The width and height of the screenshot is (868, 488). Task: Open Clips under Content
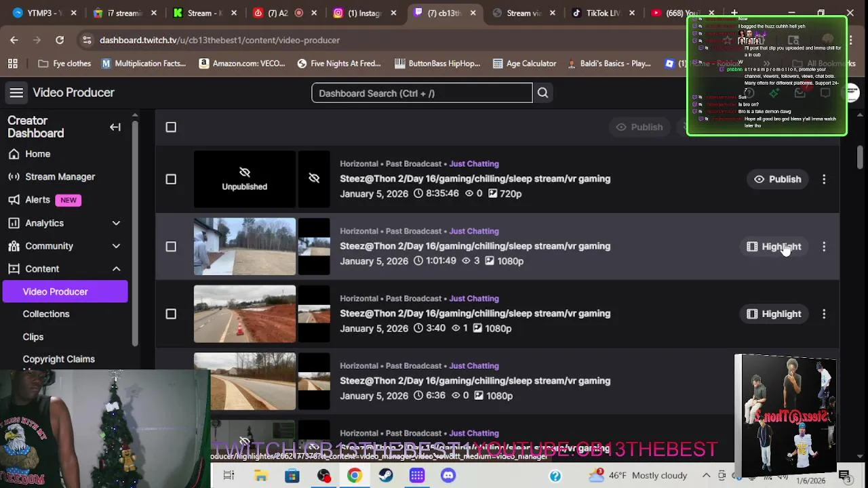click(33, 337)
